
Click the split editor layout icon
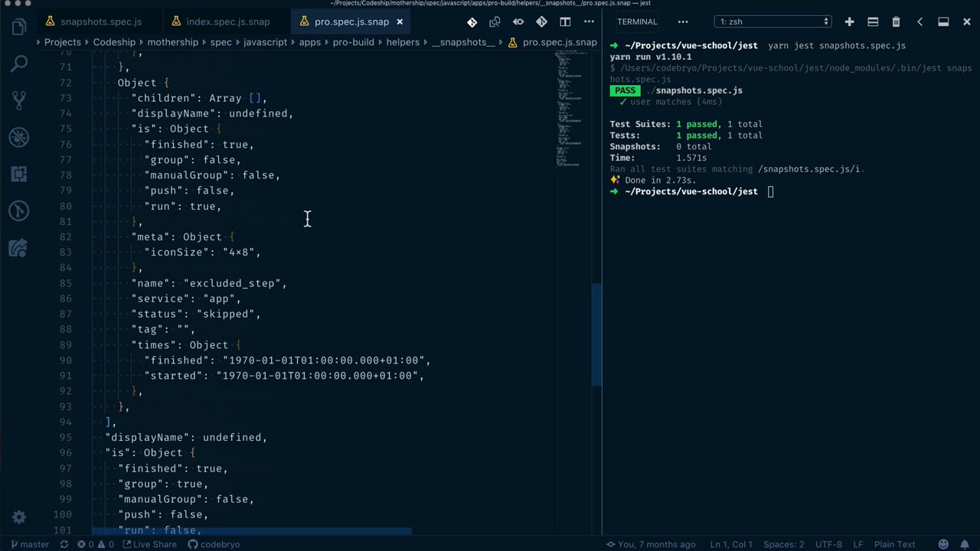pyautogui.click(x=565, y=21)
